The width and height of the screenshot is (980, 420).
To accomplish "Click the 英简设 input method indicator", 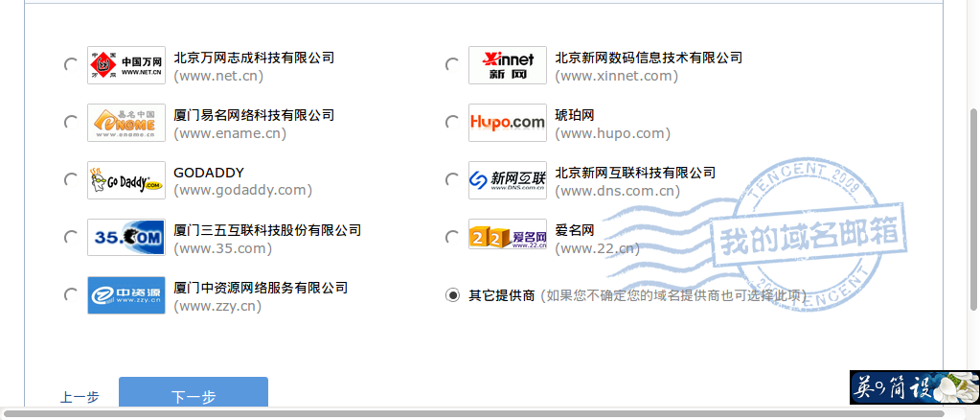I will click(x=914, y=386).
